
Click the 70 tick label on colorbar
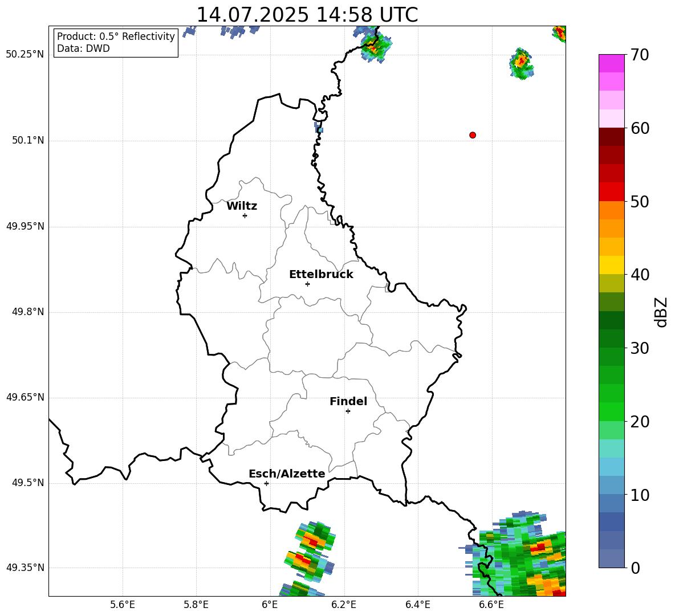pyautogui.click(x=640, y=55)
